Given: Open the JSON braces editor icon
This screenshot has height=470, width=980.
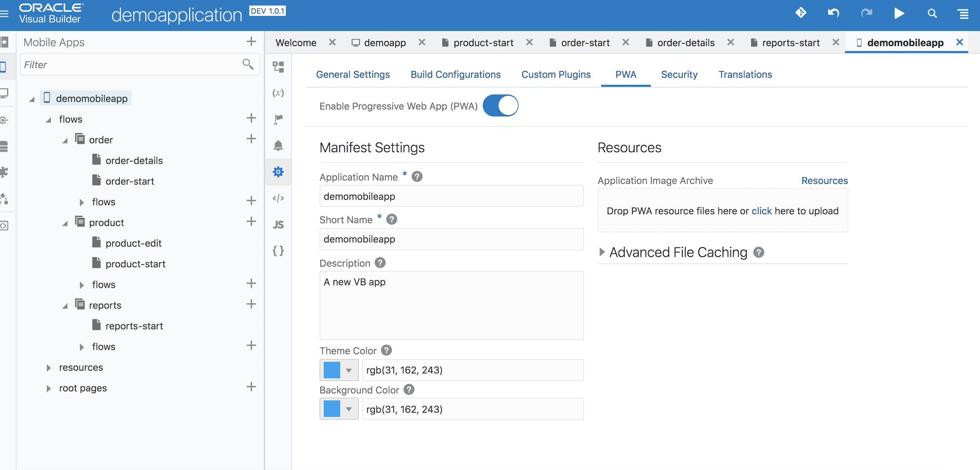Looking at the screenshot, I should click(278, 251).
